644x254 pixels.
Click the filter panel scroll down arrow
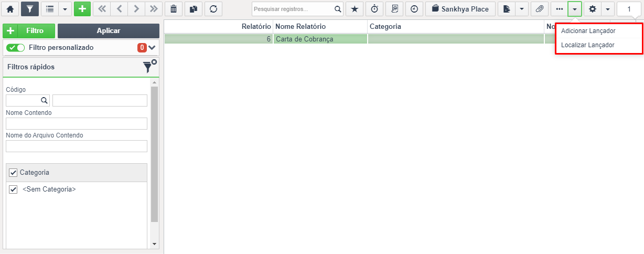154,244
